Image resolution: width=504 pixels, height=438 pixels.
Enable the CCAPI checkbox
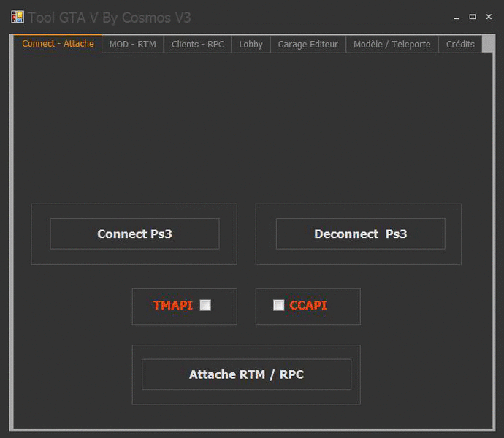(x=279, y=305)
